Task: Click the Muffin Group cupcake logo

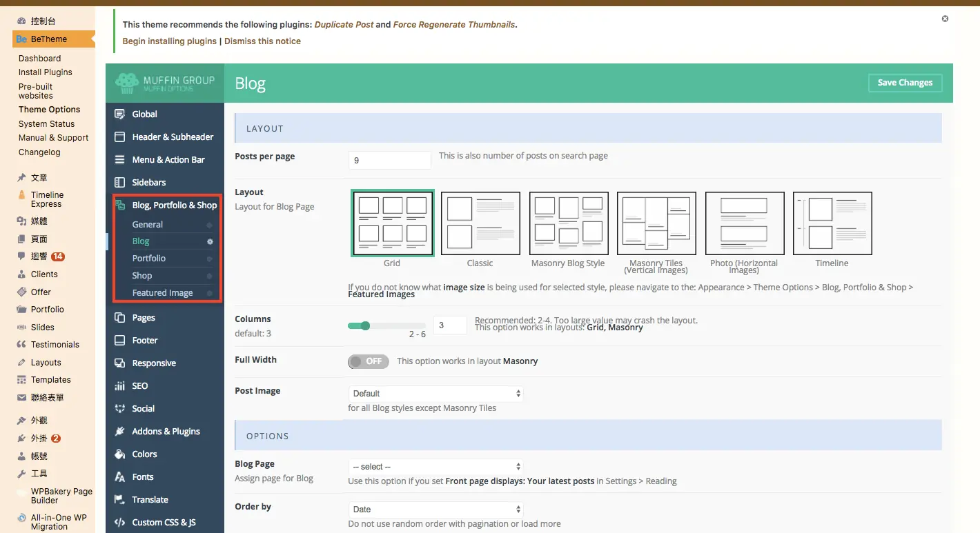Action: pos(127,83)
